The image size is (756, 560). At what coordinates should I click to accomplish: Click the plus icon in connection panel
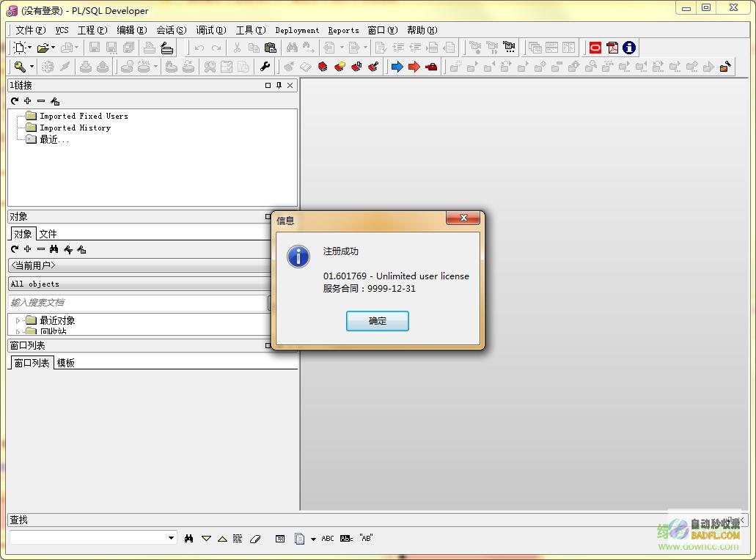click(x=27, y=100)
